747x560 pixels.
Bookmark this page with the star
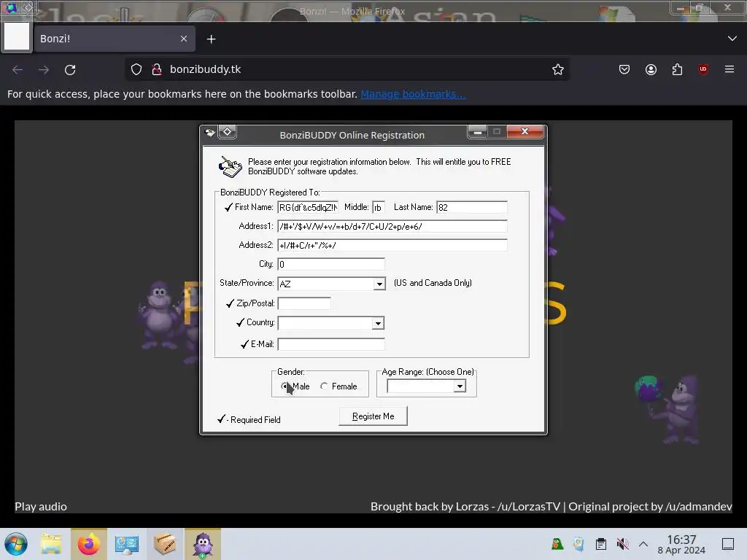coord(558,69)
